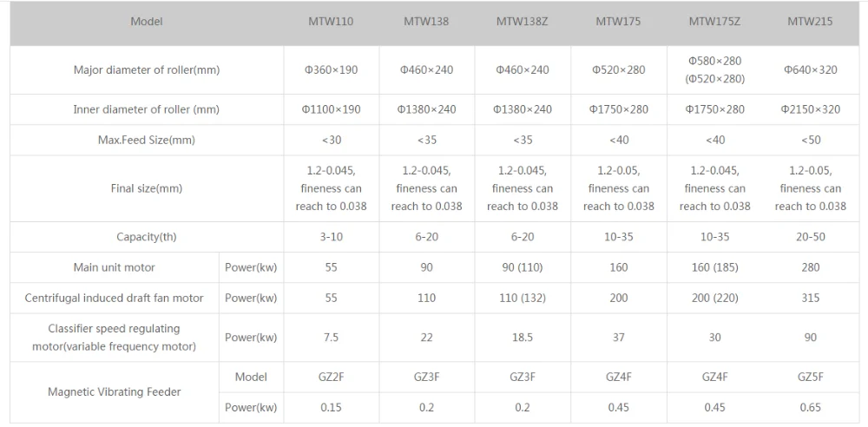Click the MTW110 column header
This screenshot has width=868, height=427.
[x=331, y=22]
